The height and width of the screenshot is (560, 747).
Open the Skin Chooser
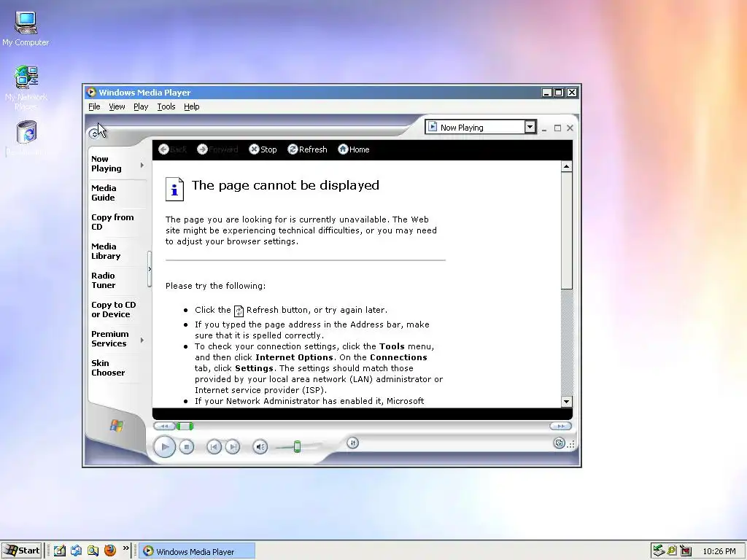[108, 367]
